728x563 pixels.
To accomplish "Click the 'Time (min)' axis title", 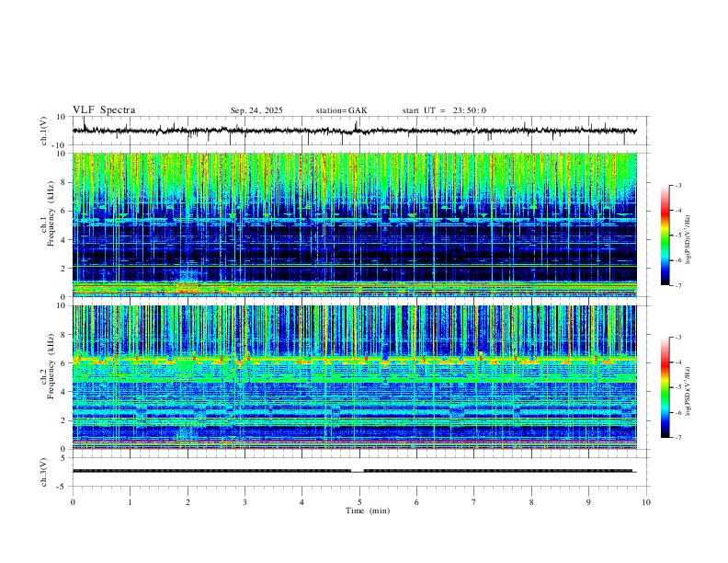I will (368, 511).
